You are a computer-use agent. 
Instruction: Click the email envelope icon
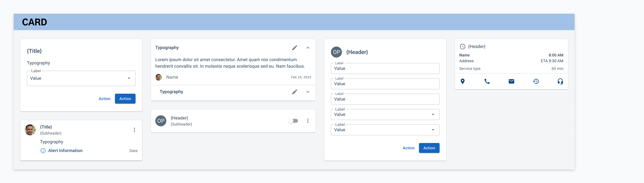(511, 81)
